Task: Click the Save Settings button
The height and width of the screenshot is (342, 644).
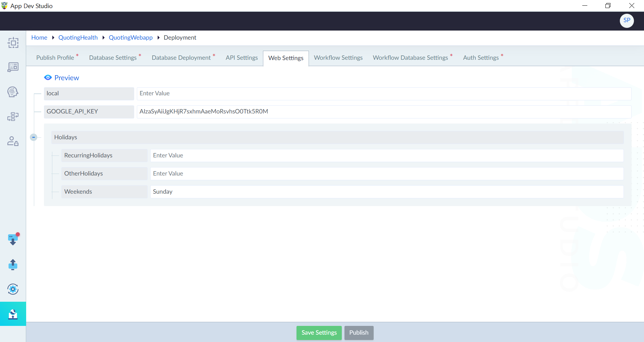Action: (319, 333)
